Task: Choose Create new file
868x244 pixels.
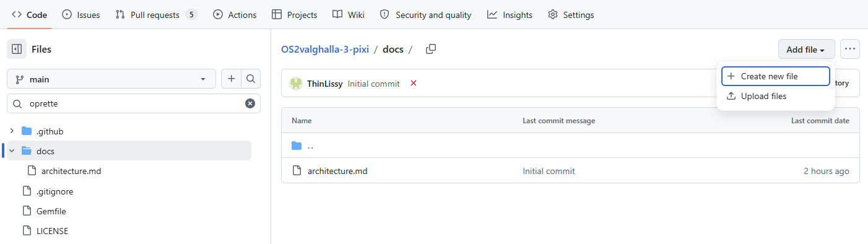Action: point(776,76)
